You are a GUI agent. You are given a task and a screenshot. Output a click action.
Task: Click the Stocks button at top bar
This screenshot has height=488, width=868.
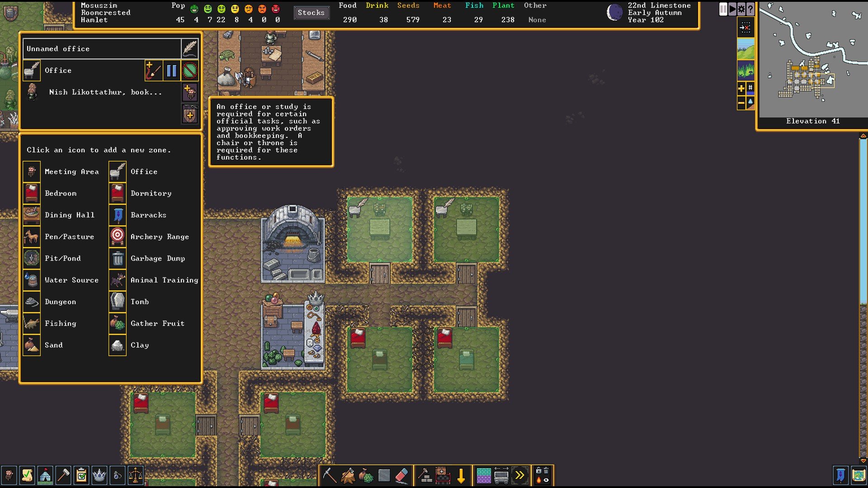click(x=311, y=13)
